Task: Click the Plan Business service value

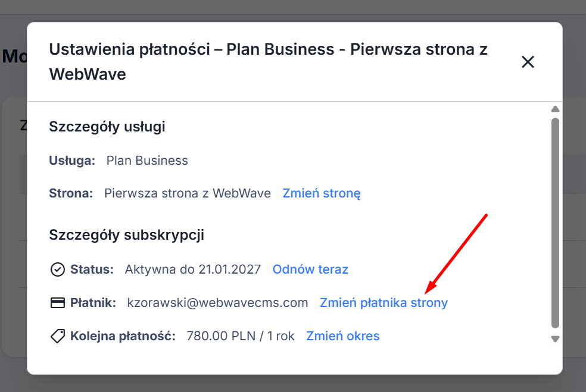Action: [x=147, y=161]
